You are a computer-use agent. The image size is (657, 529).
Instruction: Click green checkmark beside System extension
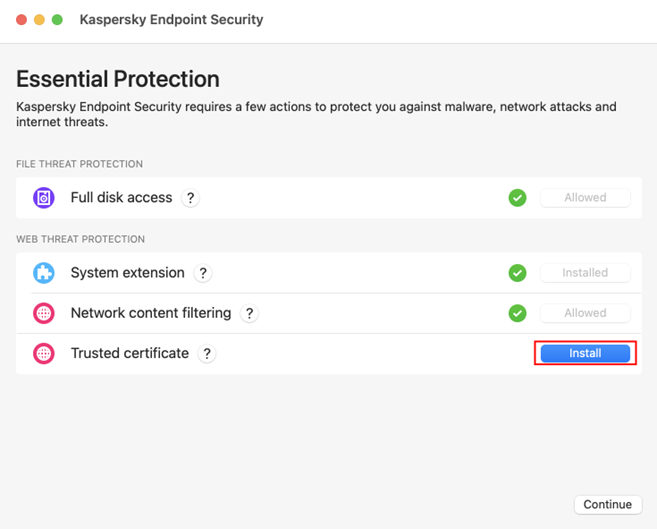point(517,273)
